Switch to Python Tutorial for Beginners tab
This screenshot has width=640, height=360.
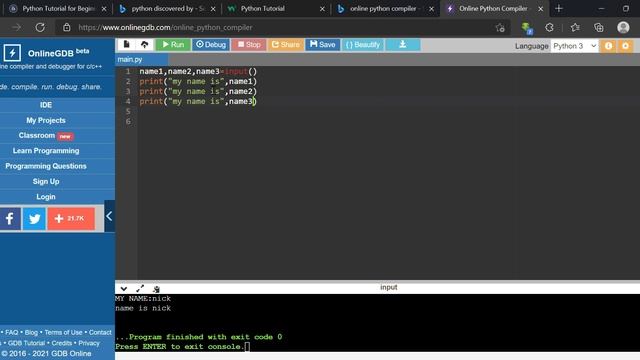pyautogui.click(x=58, y=9)
